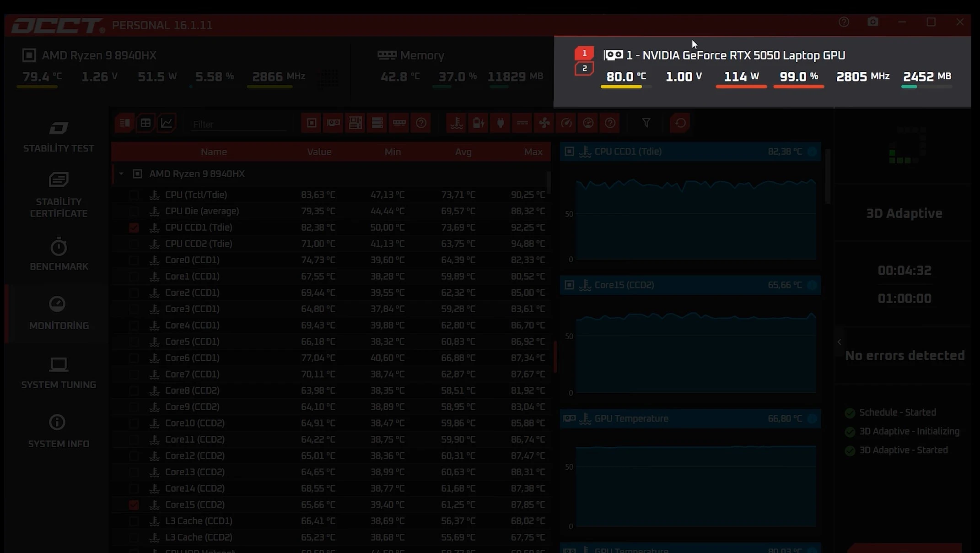980x553 pixels.
Task: Click the Core15 (CCD2) graph header
Action: point(690,285)
